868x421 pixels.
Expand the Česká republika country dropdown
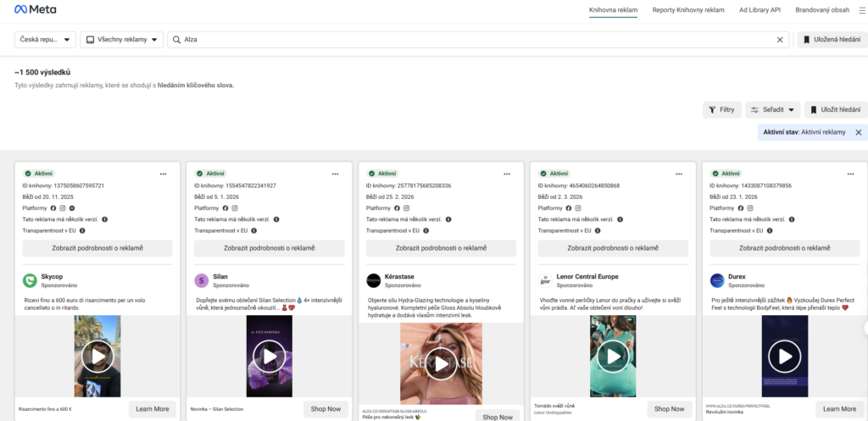click(x=46, y=40)
